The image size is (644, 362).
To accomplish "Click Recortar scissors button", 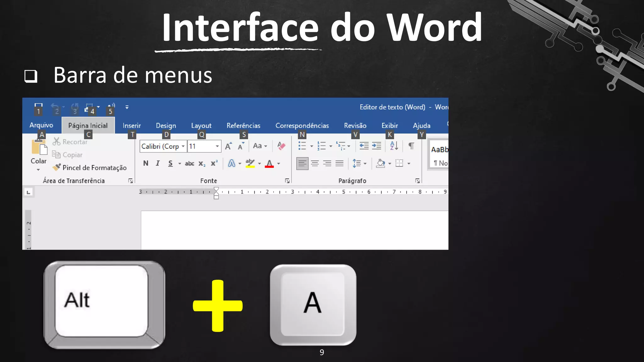I will tap(70, 142).
